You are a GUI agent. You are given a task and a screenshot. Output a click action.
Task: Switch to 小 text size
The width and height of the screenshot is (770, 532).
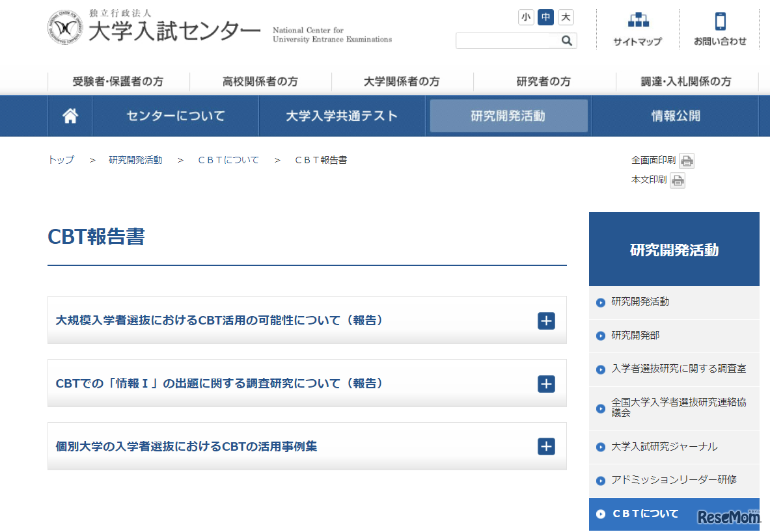526,18
